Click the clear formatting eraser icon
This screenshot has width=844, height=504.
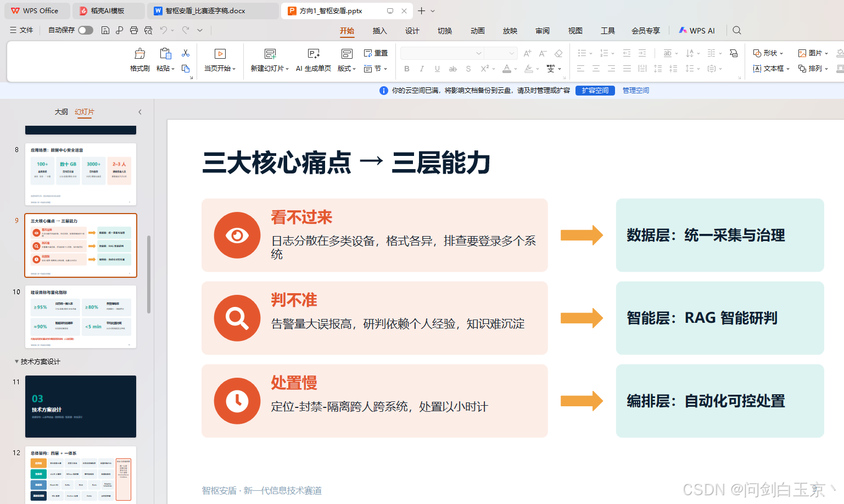(558, 53)
